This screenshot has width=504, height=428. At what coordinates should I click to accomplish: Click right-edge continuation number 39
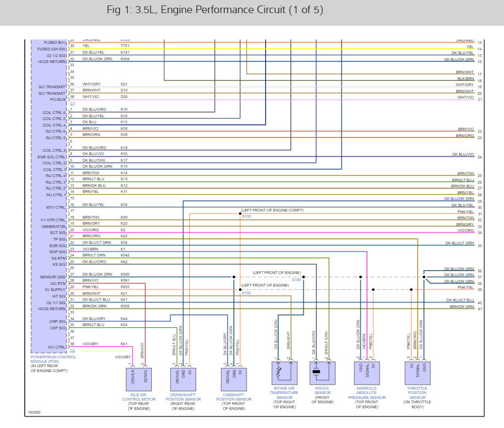coord(479,289)
